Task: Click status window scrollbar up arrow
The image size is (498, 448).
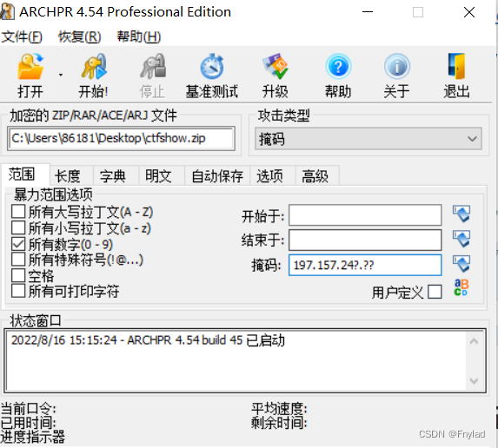Action: click(475, 341)
